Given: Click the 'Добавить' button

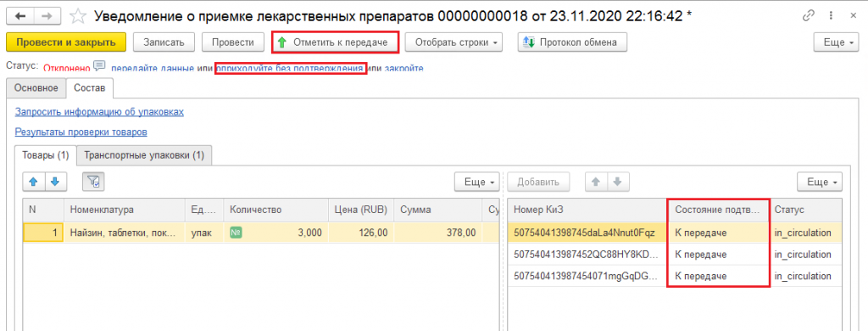Looking at the screenshot, I should [538, 182].
